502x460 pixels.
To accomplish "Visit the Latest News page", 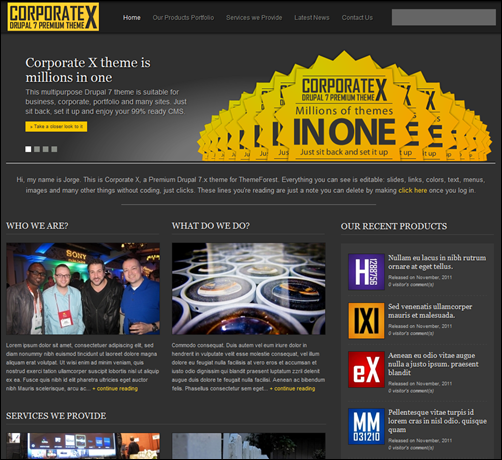I will click(312, 18).
